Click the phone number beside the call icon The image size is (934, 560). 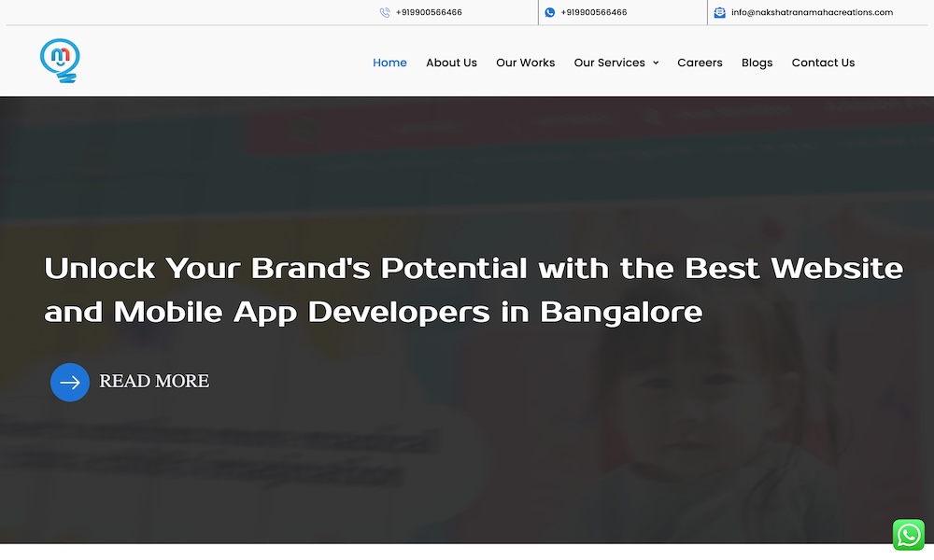pos(429,13)
